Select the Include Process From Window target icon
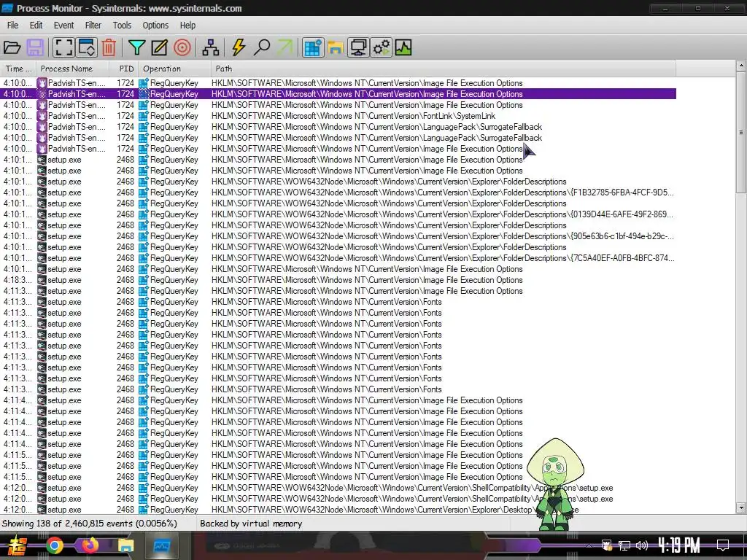747x560 pixels. [x=182, y=47]
